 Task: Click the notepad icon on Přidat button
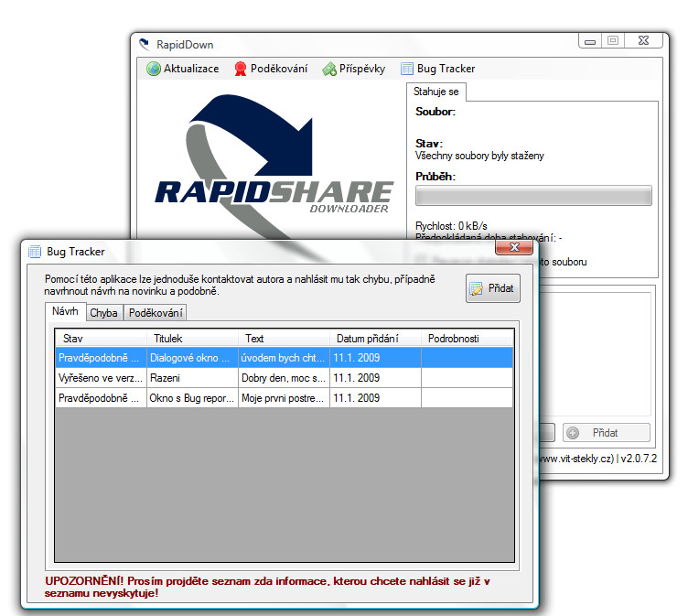point(476,288)
